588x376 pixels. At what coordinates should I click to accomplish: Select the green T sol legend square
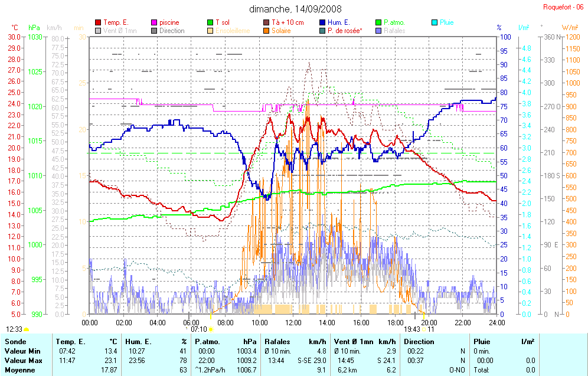[x=210, y=22]
